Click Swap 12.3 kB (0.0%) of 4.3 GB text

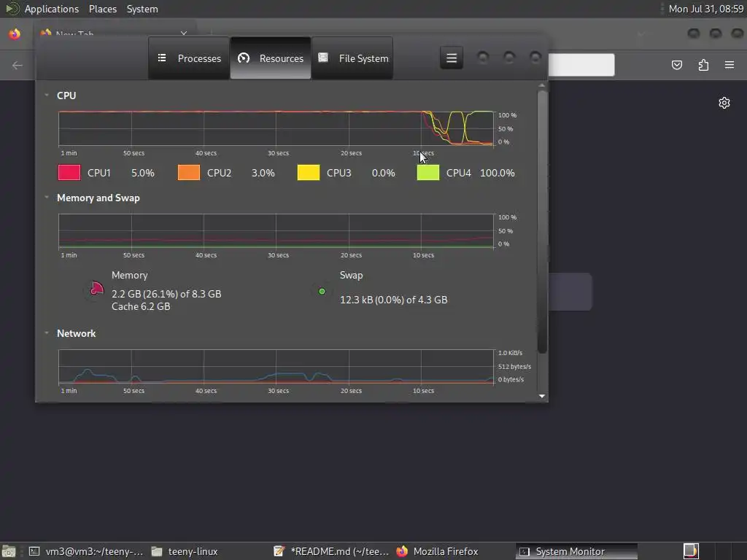coord(393,300)
